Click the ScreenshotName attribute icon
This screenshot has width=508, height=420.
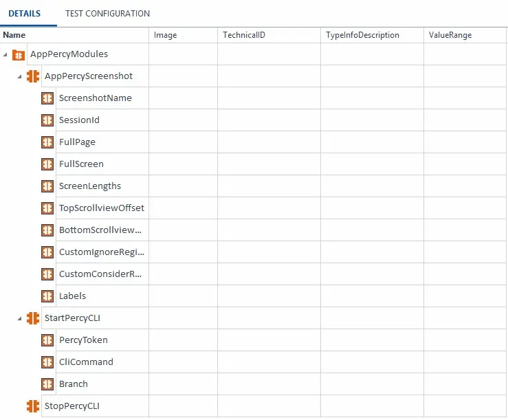click(x=47, y=98)
